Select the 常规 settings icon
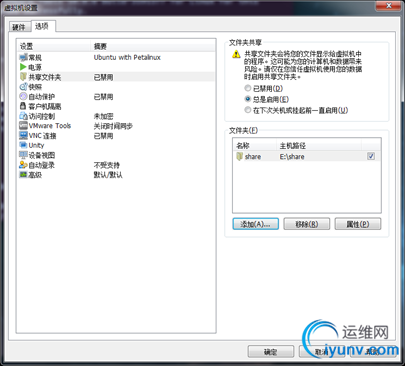 coord(23,57)
